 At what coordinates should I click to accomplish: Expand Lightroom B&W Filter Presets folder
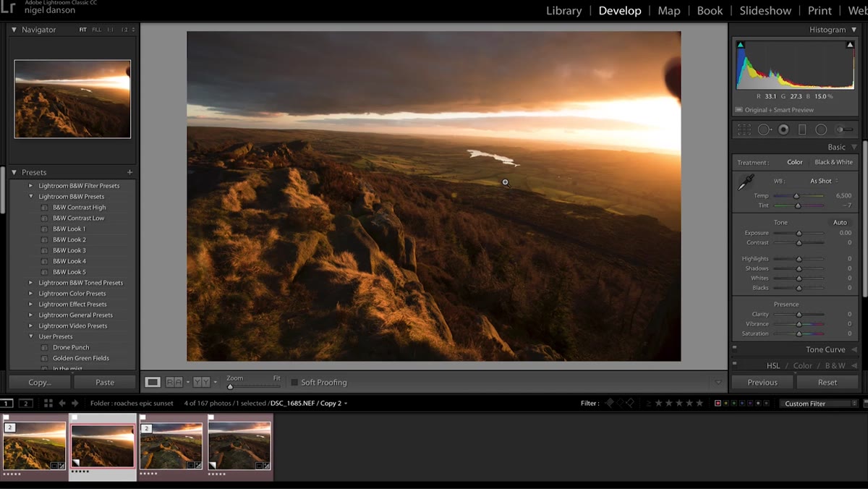point(30,186)
